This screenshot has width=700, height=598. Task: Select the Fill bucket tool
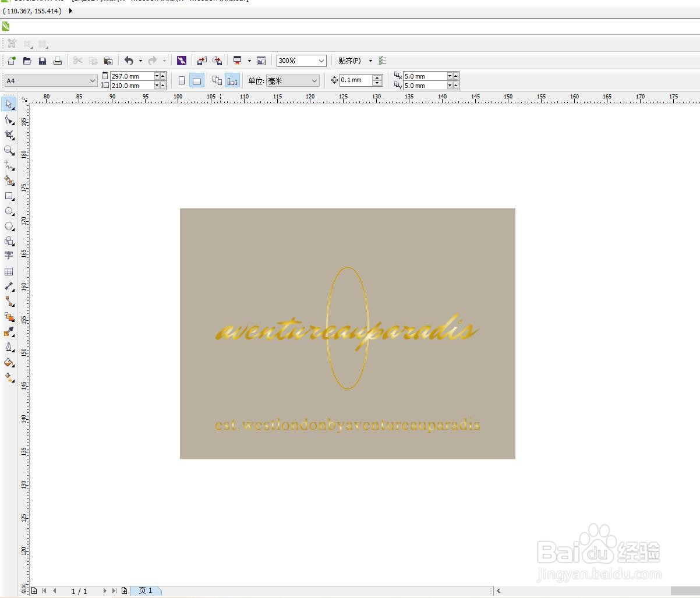(9, 362)
